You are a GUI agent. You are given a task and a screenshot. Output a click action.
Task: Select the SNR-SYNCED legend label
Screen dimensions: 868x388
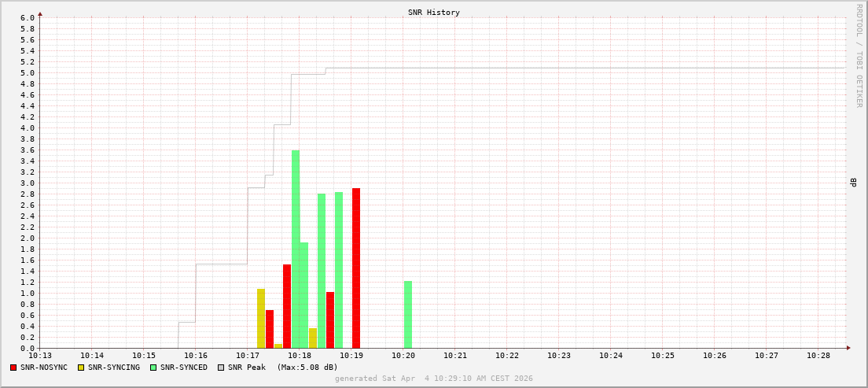point(184,368)
